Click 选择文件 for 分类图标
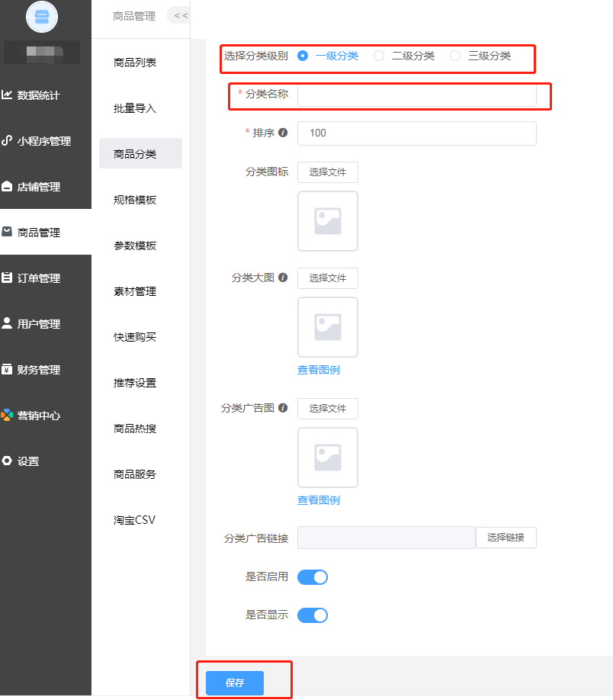Viewport: 613px width, 700px height. (328, 172)
